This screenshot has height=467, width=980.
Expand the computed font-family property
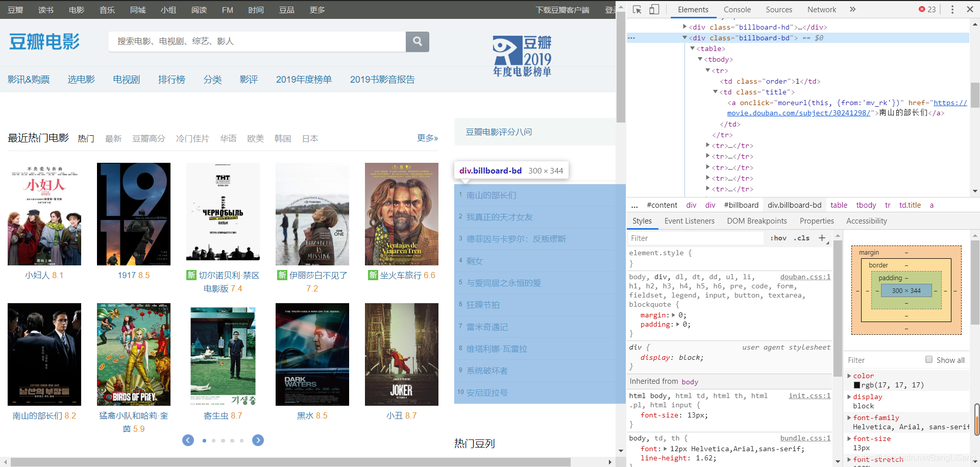point(849,417)
